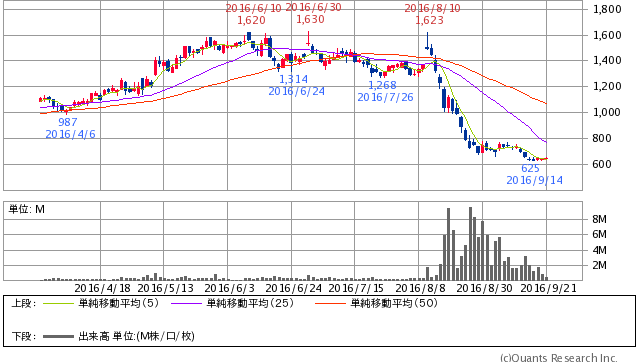The width and height of the screenshot is (638, 362).
Task: Click the (c)Quants Research Inc. copyright text
Action: click(x=559, y=358)
